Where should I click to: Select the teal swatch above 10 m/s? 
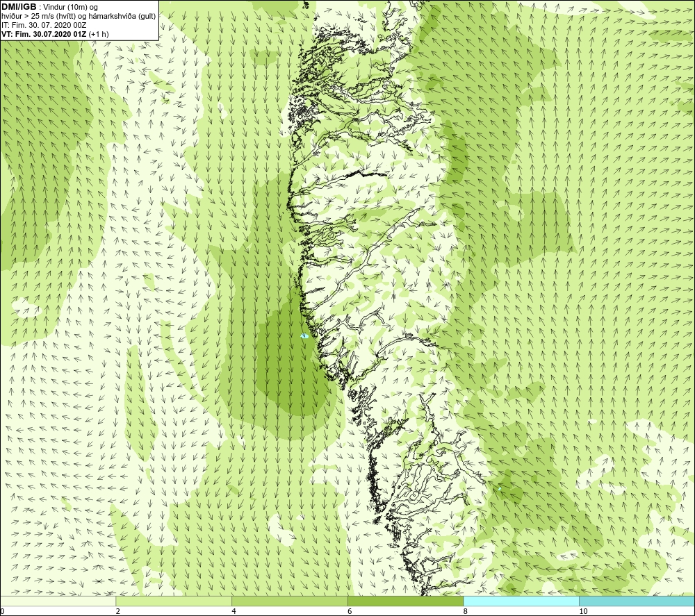coord(637,601)
